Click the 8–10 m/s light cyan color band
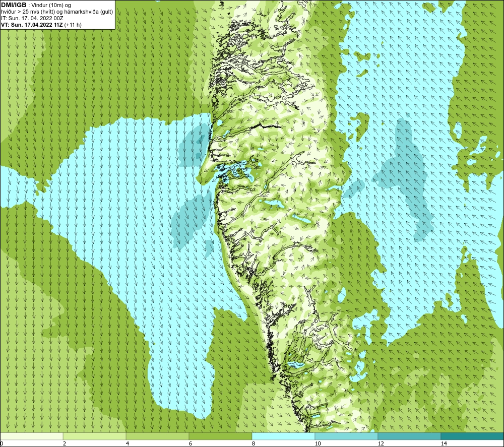 tap(283, 436)
